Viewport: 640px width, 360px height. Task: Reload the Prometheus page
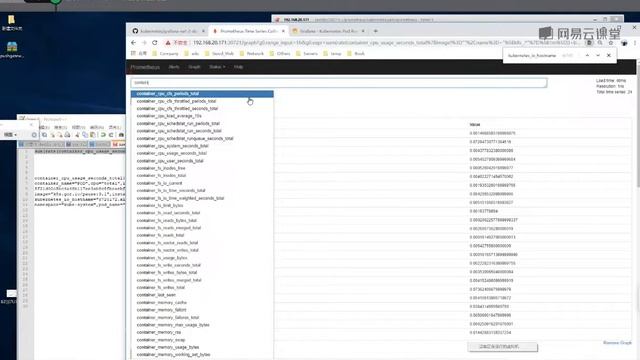tap(155, 42)
